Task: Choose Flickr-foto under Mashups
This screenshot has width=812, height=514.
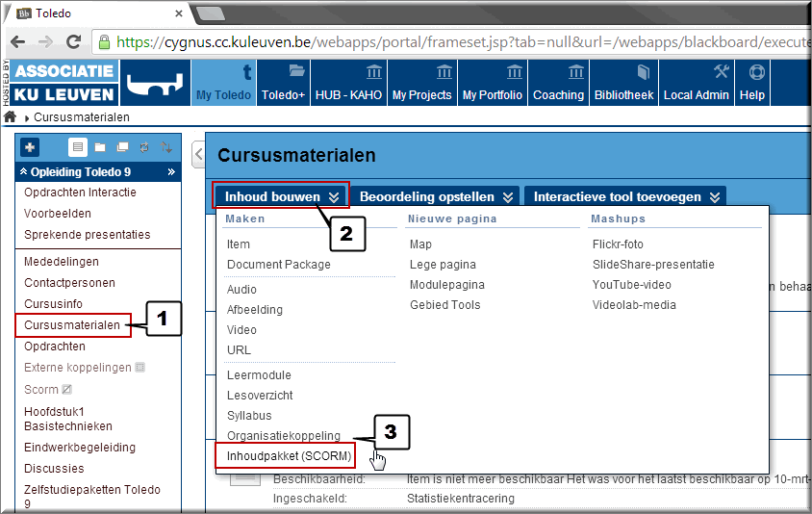Action: coord(618,244)
